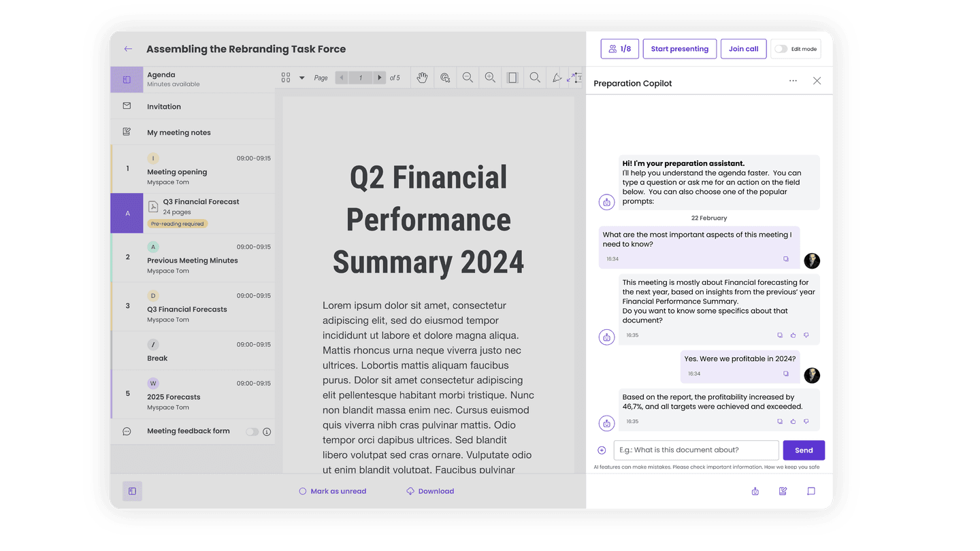
Task: Go to the next page using the arrow
Action: (x=379, y=77)
